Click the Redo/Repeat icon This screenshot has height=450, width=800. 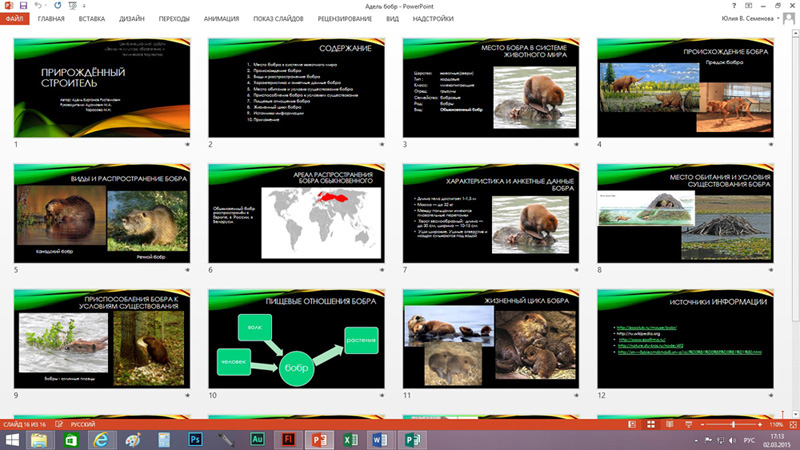57,5
